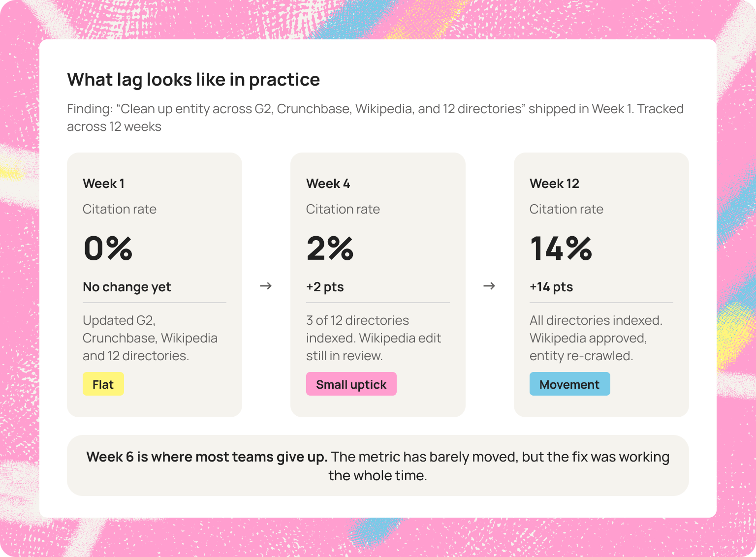Image resolution: width=756 pixels, height=557 pixels.
Task: Click the '3 of 12 directories indexed' description
Action: click(374, 338)
